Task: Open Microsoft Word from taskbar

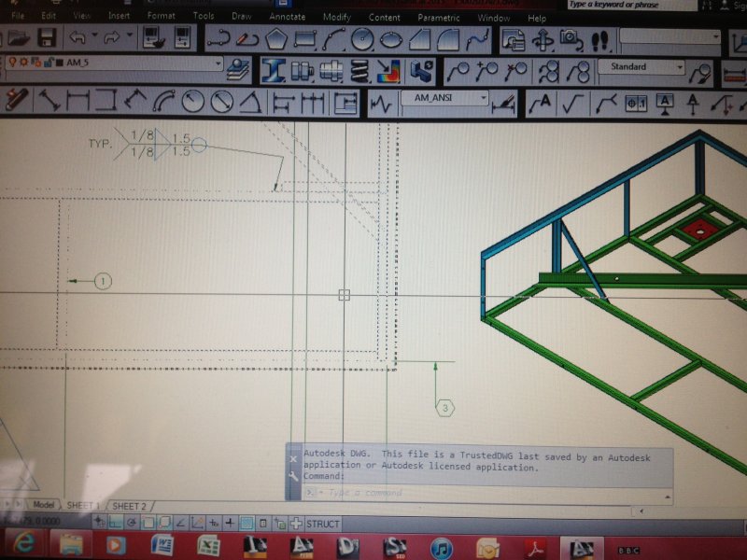Action: coord(162,545)
